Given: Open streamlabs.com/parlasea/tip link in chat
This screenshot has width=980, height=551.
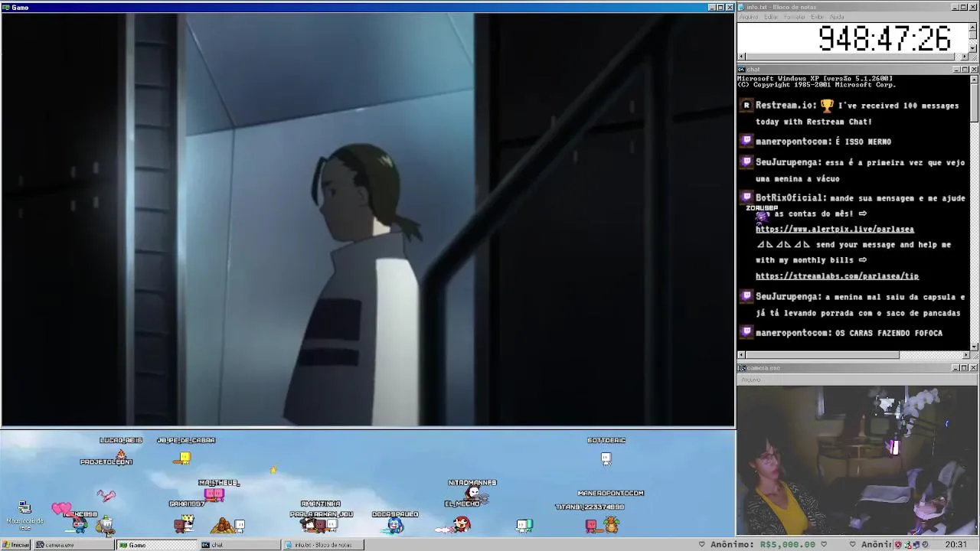Looking at the screenshot, I should (837, 275).
